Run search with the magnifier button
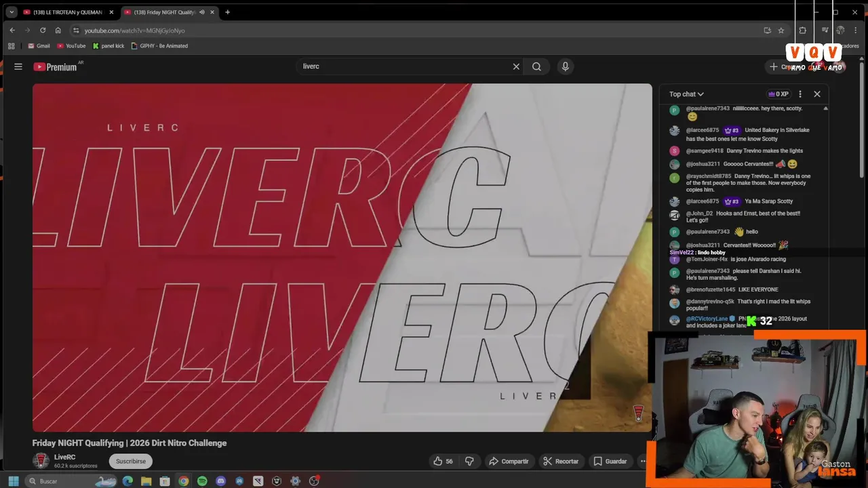 (536, 66)
